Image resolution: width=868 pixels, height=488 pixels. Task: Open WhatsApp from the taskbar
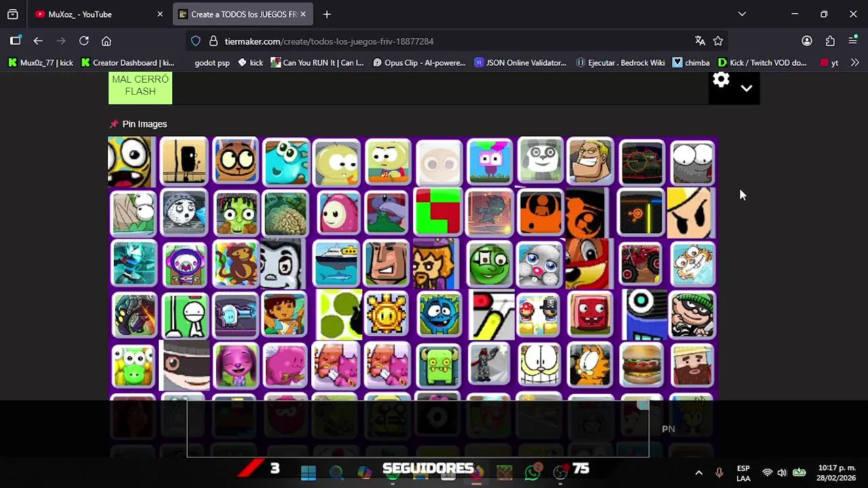[x=532, y=472]
